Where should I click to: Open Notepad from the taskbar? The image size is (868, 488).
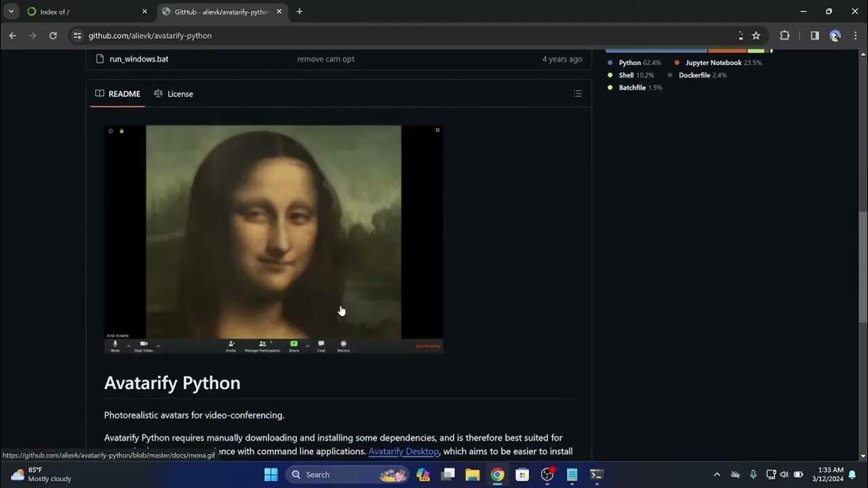(x=572, y=474)
